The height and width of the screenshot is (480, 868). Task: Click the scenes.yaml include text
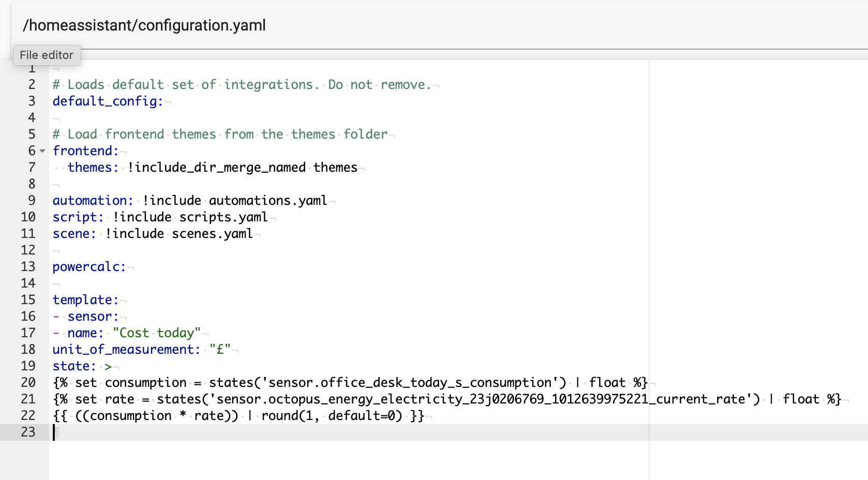coord(212,234)
